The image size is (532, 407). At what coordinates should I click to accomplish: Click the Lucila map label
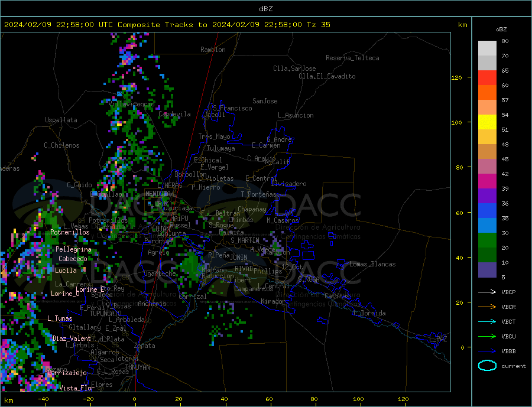(x=66, y=271)
